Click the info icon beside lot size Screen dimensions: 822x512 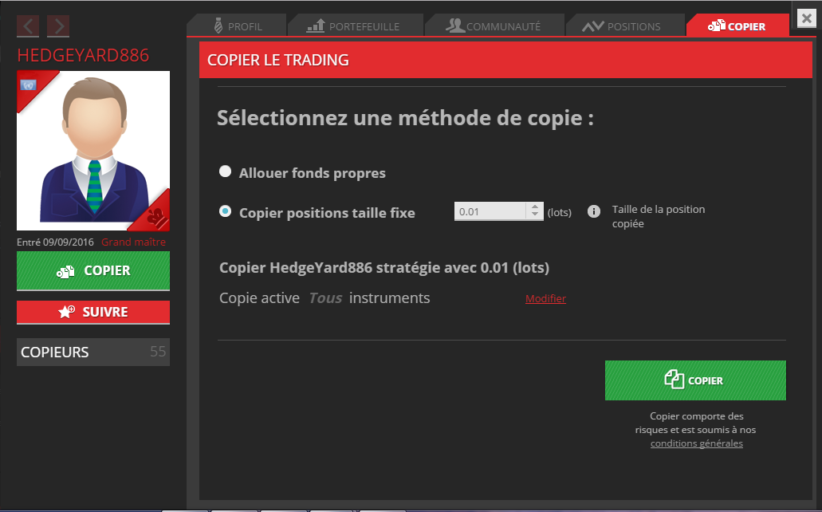pyautogui.click(x=593, y=211)
